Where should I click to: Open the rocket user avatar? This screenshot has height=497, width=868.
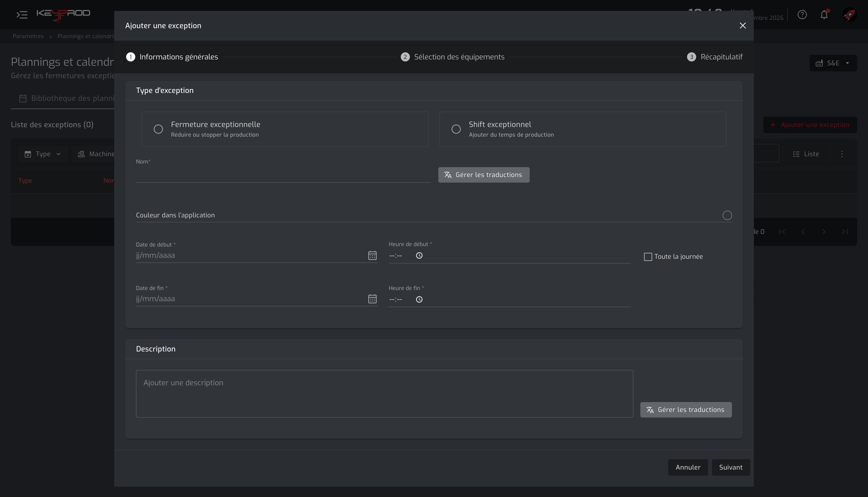[849, 15]
